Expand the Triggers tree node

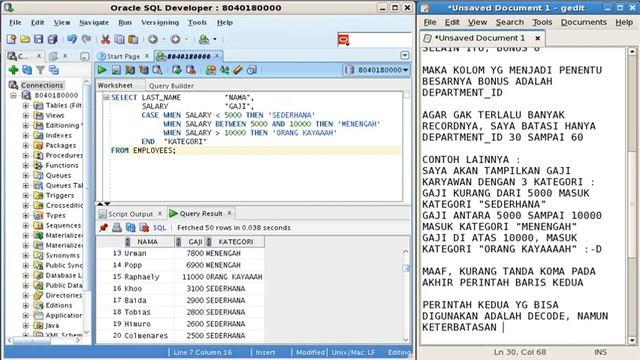pyautogui.click(x=26, y=196)
